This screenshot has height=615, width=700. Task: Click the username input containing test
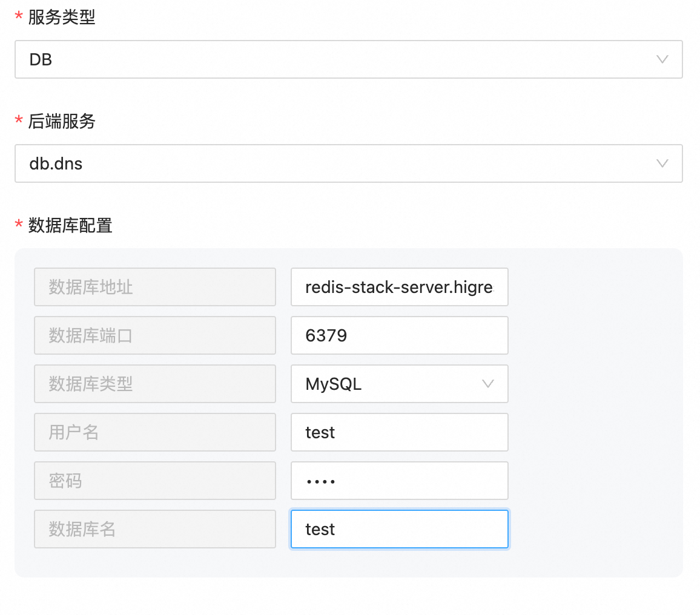(x=399, y=432)
